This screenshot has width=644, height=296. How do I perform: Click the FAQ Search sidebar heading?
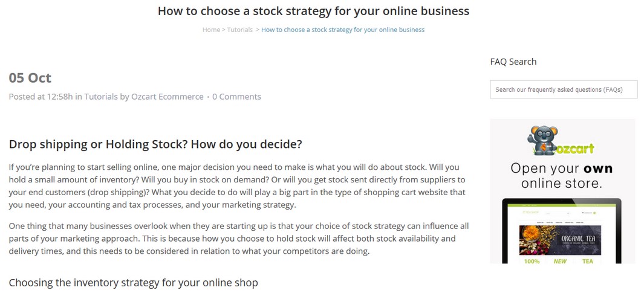pos(513,62)
